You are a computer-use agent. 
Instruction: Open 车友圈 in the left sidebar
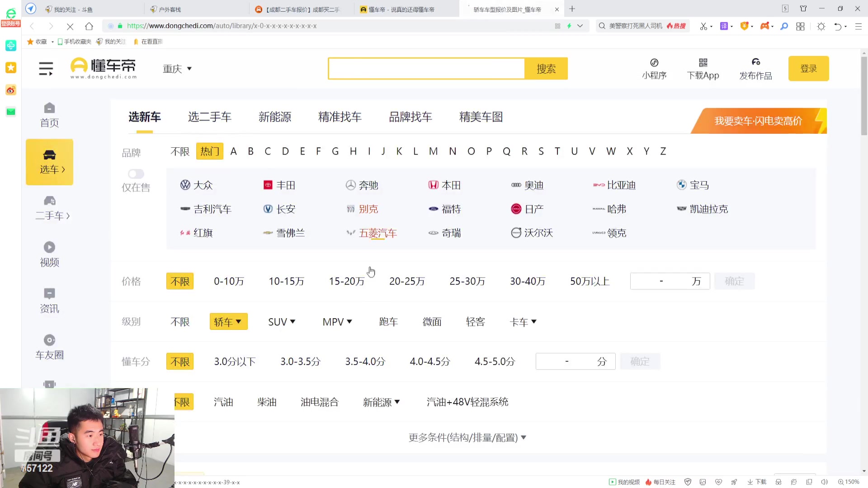(x=49, y=347)
